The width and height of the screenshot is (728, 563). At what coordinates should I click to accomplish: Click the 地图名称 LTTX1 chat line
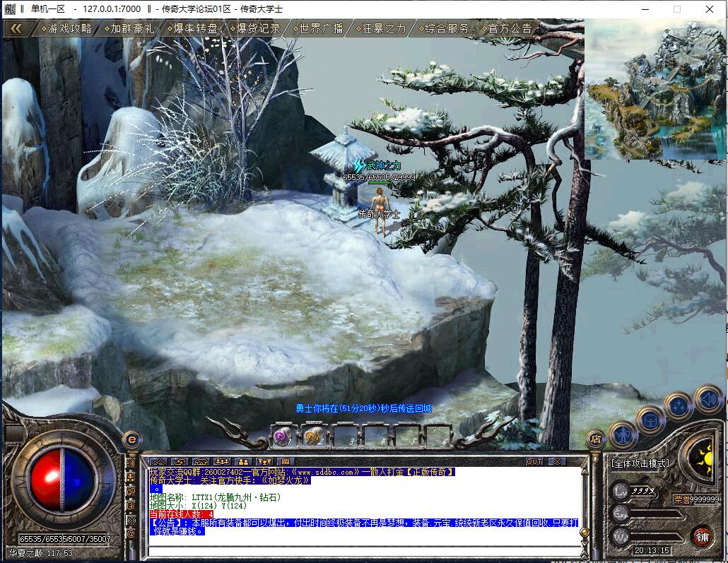(x=215, y=497)
